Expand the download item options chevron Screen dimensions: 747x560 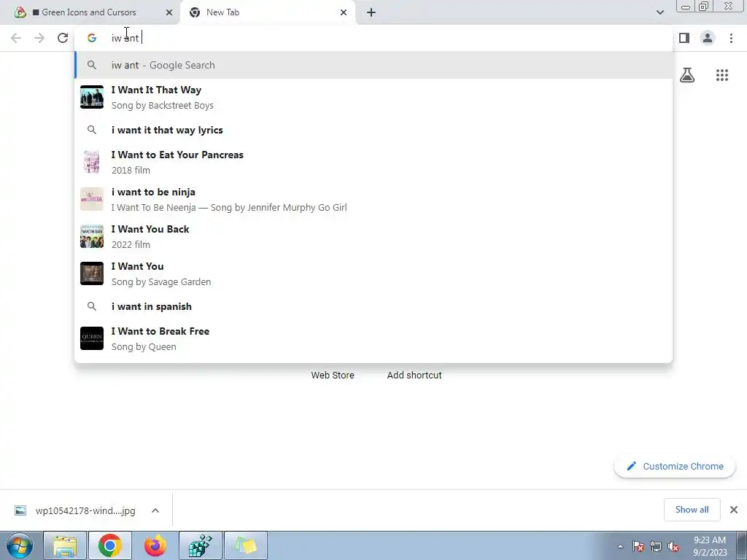155,510
